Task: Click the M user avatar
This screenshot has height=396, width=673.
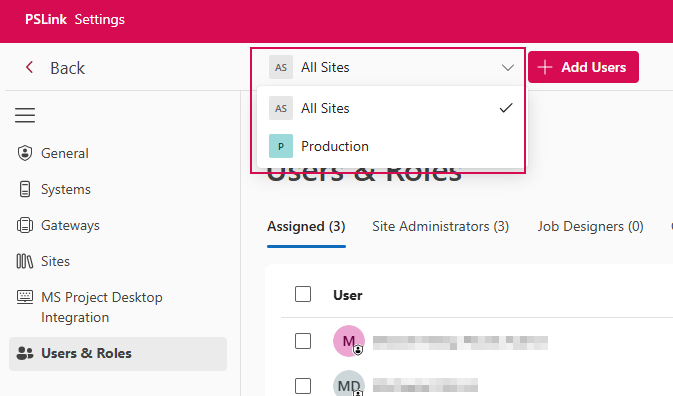Action: 349,341
